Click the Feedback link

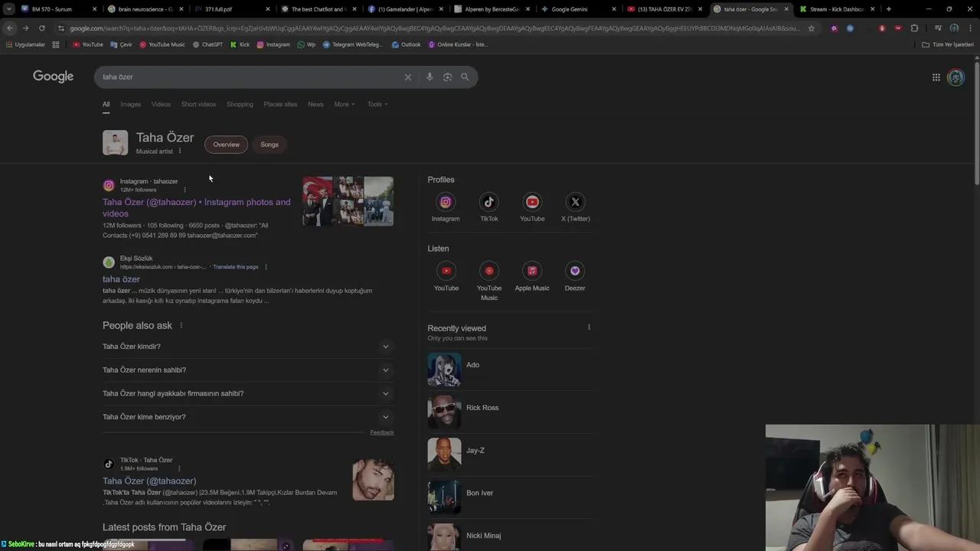point(382,432)
